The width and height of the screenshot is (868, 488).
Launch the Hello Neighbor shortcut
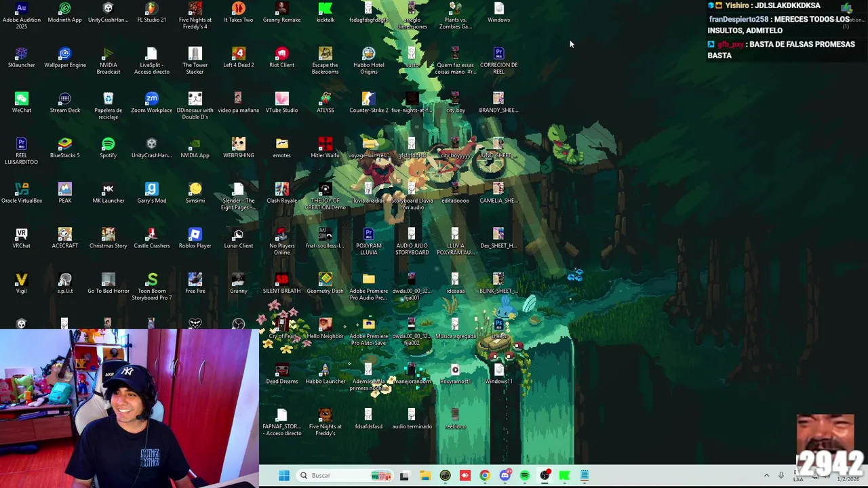click(x=325, y=329)
